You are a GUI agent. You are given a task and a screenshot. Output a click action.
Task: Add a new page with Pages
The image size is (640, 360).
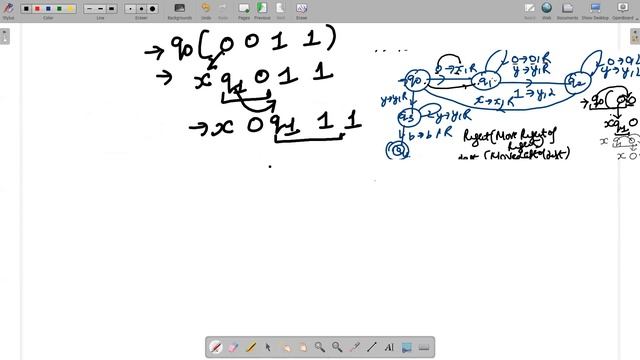[x=244, y=10]
